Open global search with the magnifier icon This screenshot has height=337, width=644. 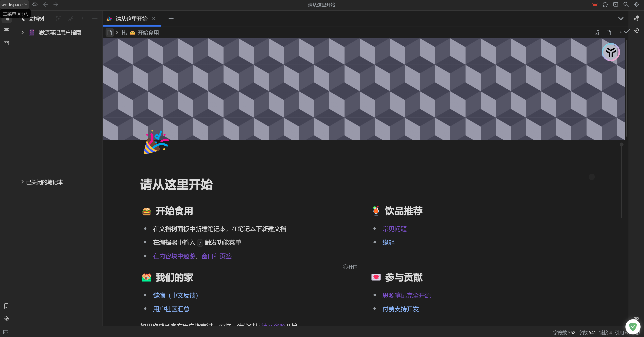(626, 5)
